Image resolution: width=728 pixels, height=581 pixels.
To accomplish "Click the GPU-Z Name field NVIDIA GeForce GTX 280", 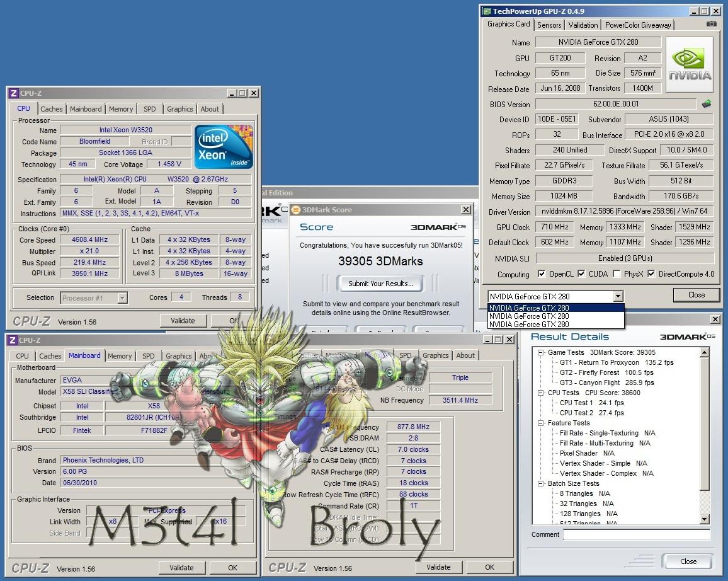I will [x=598, y=42].
